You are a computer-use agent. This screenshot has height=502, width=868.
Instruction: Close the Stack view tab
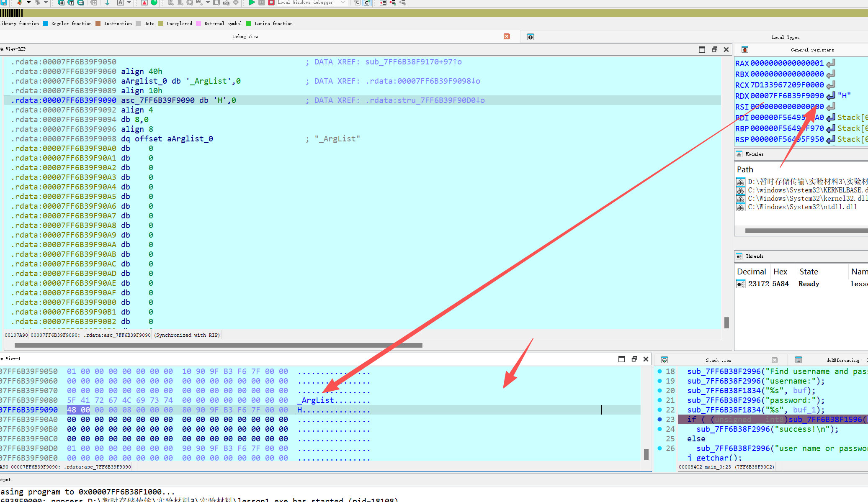click(x=774, y=360)
